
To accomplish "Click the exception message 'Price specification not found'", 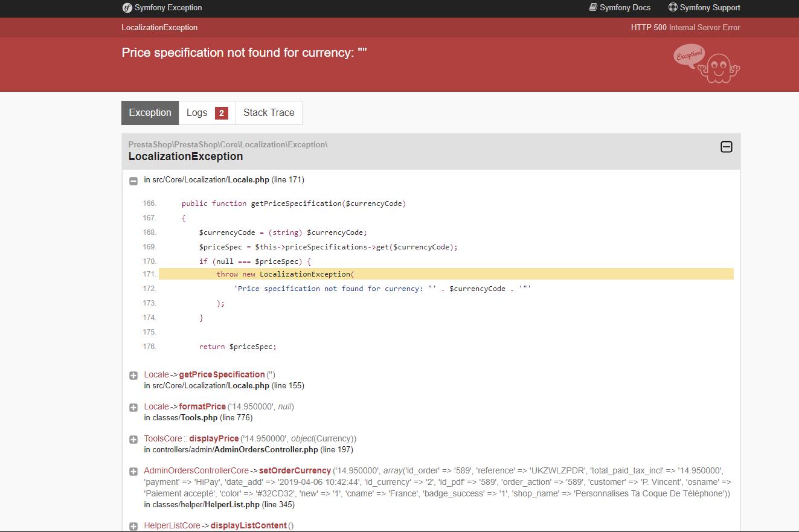I will click(244, 53).
